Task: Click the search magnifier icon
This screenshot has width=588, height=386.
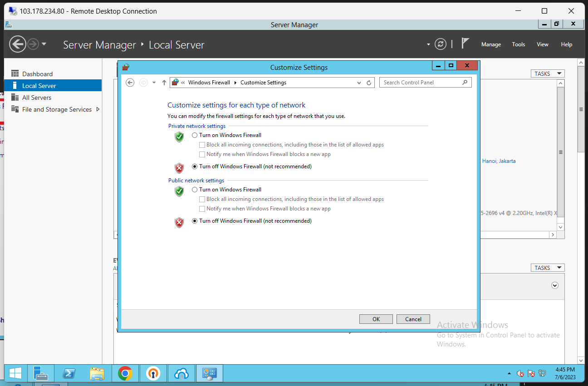Action: (465, 83)
